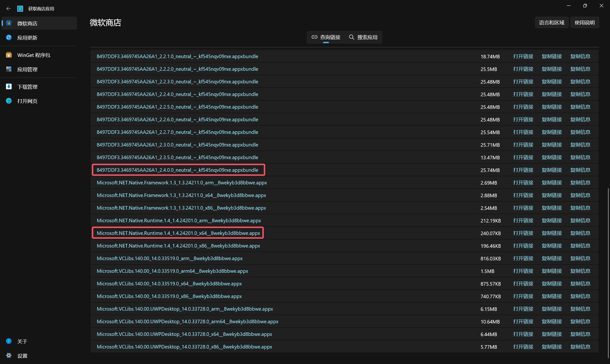Screen dimensions: 610x364
Task: Click 打开链接 for NET.Native.Runtime.1.4 x86 row
Action: [523, 246]
